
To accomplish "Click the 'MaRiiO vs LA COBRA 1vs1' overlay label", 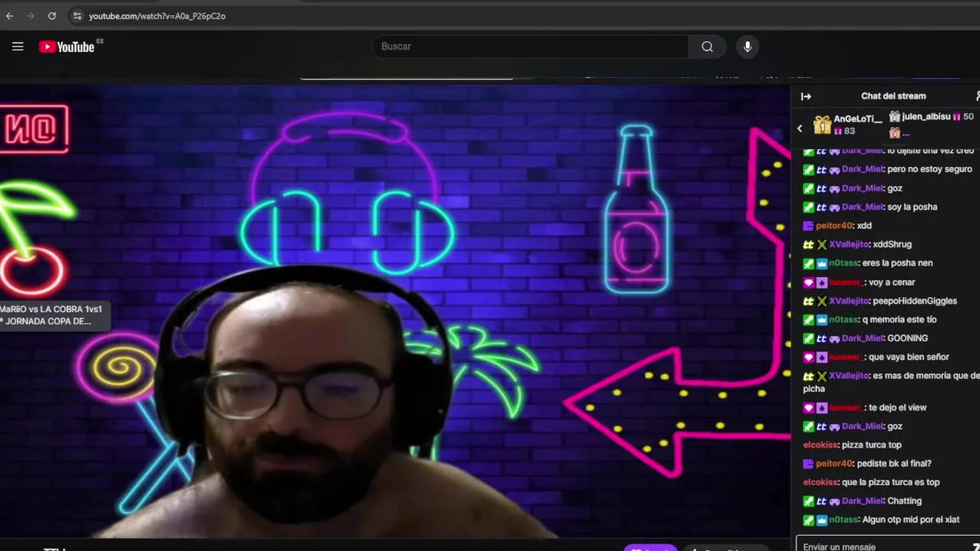I will point(51,309).
